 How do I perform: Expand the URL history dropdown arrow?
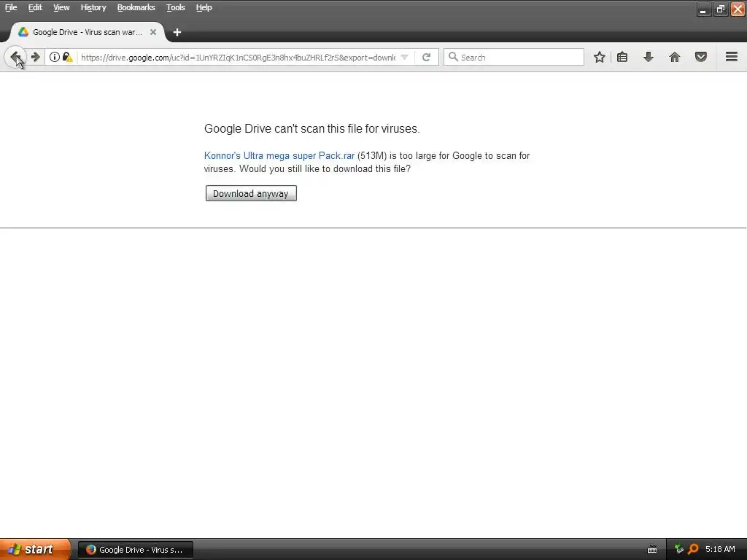404,57
